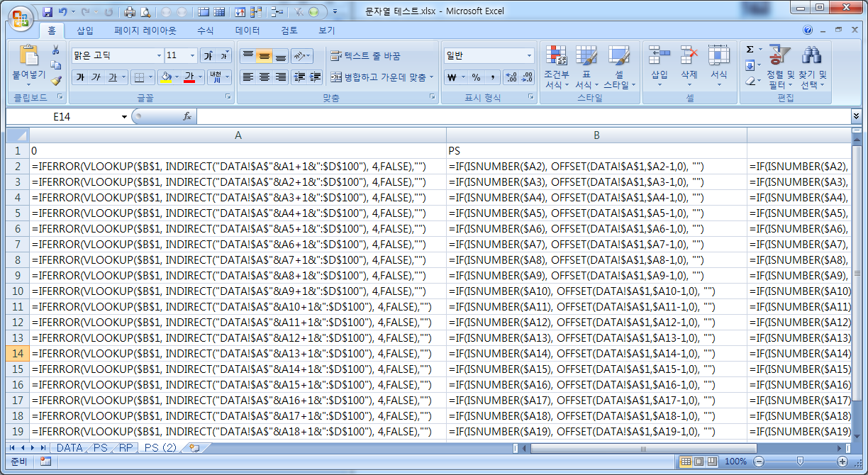This screenshot has width=868, height=475.
Task: Click Merge and Center (병합하고 가운데 맞춤)
Action: [x=379, y=77]
